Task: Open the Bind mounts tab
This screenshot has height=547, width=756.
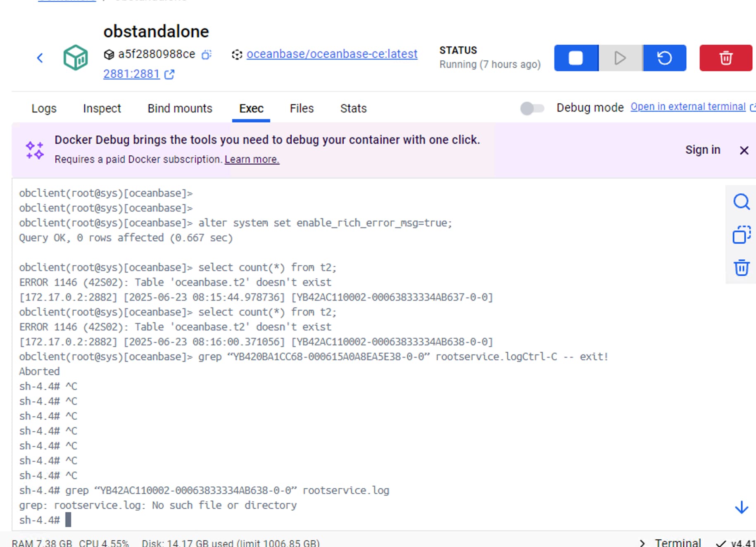Action: pyautogui.click(x=180, y=108)
